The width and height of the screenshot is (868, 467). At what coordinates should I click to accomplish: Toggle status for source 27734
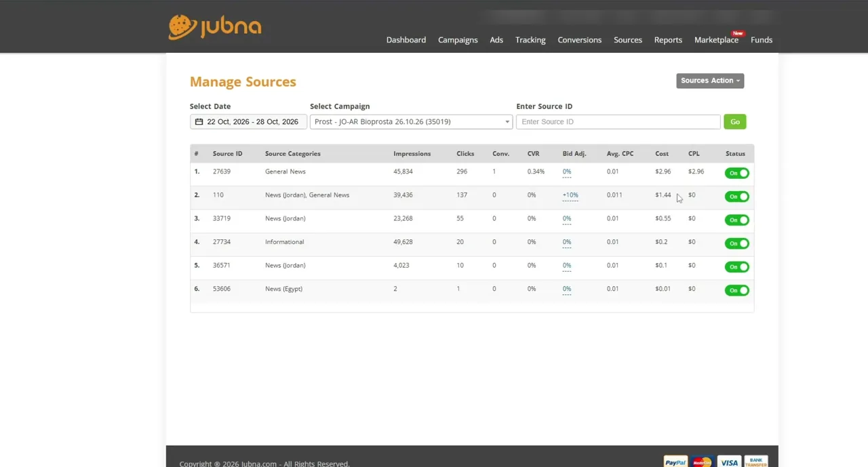click(x=736, y=243)
